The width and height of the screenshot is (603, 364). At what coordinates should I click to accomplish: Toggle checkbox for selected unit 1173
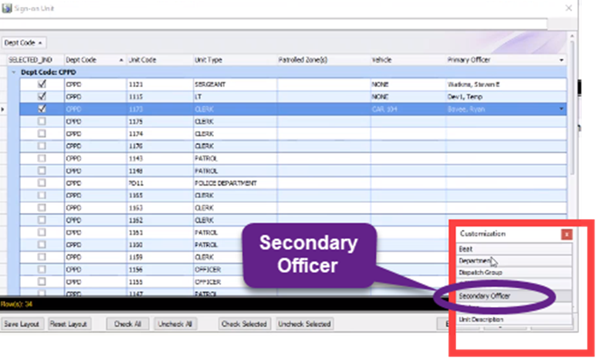42,109
